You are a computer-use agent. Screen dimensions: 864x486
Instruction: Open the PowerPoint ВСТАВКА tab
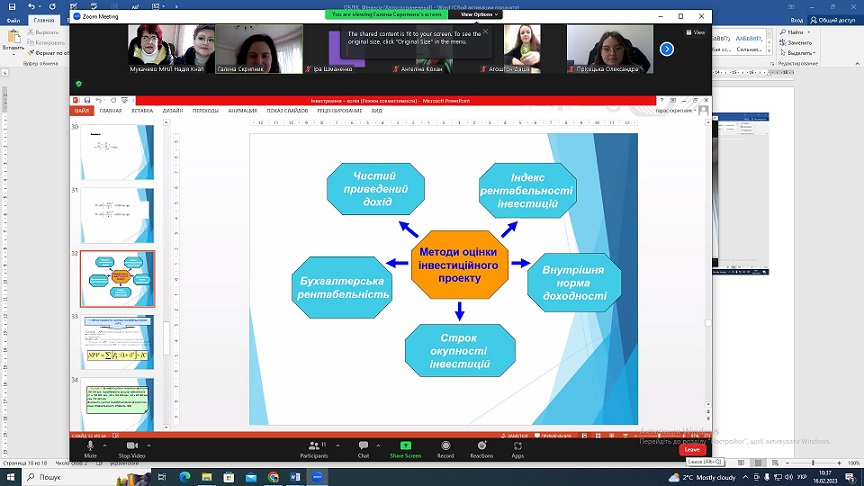pos(142,111)
